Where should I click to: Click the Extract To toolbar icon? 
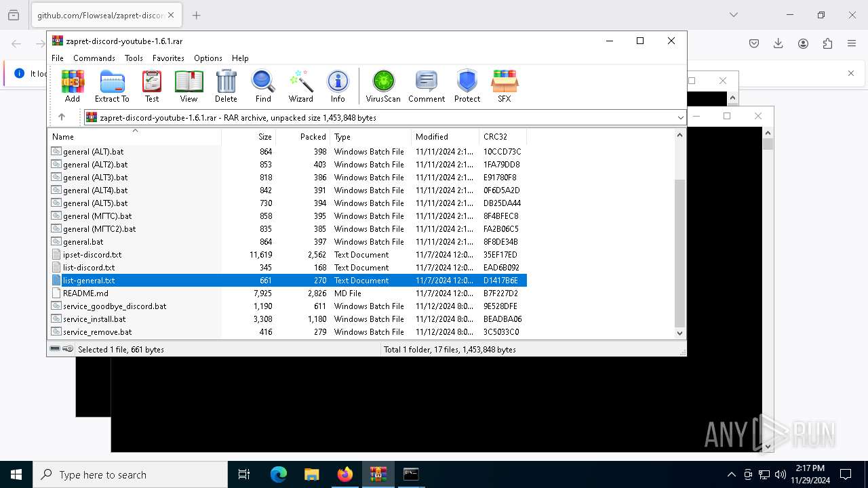click(112, 86)
